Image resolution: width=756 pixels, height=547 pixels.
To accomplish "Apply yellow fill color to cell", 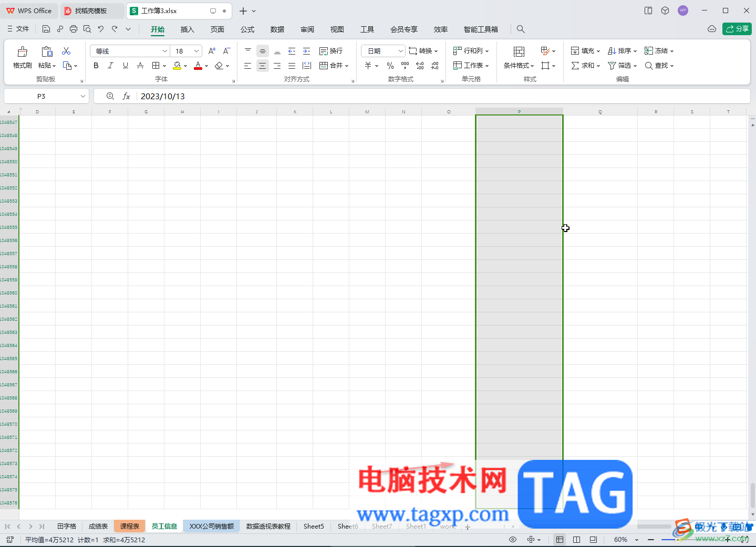I will pos(177,66).
